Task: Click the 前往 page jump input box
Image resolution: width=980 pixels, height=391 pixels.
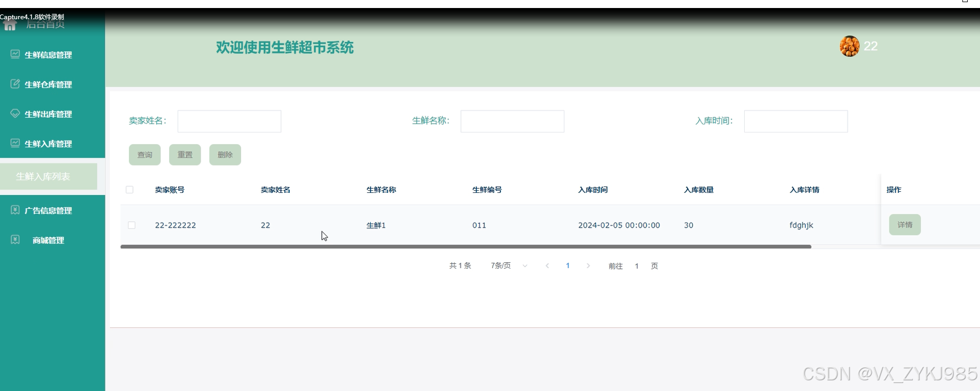Action: pyautogui.click(x=636, y=266)
